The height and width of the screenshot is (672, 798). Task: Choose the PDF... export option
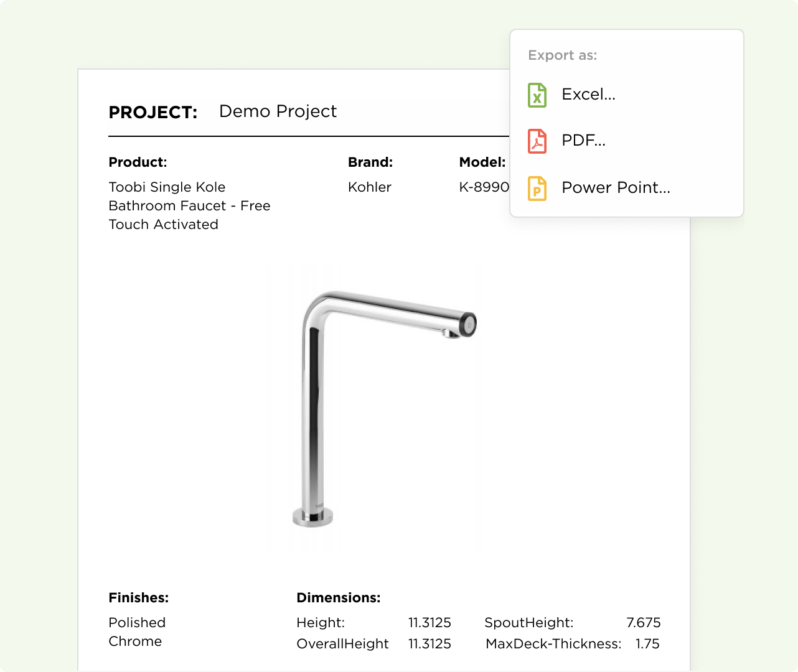click(583, 141)
